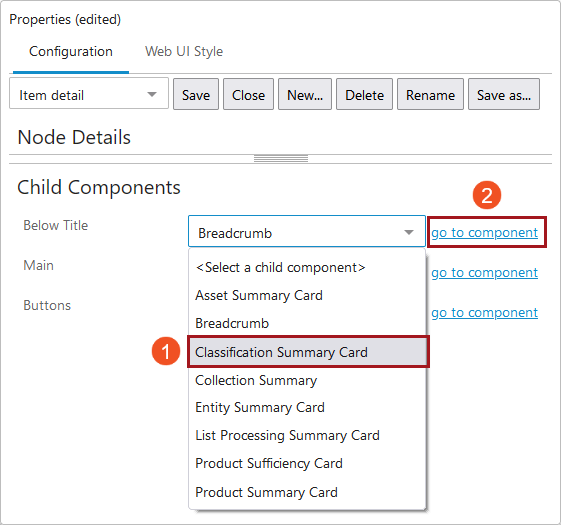Pick Collection Summary in dropdown list
Viewport: 561px width, 525px height.
pos(307,380)
